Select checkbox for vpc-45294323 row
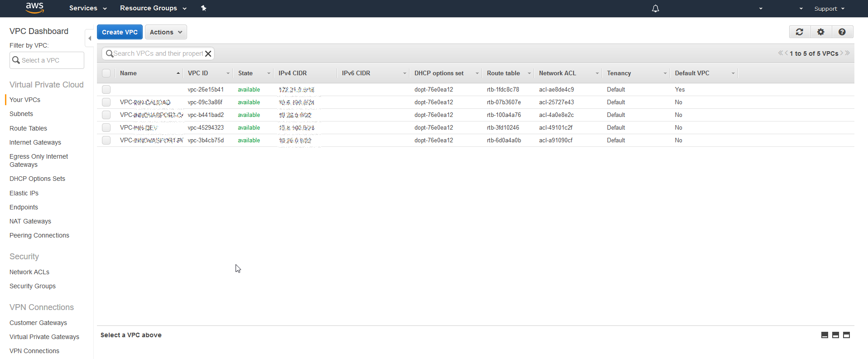The width and height of the screenshot is (868, 359). 106,128
